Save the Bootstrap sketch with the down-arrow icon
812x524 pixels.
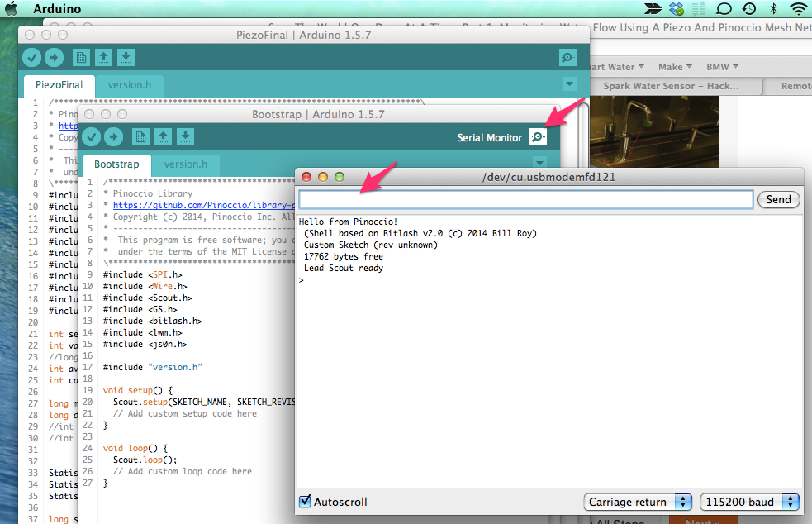click(x=184, y=137)
